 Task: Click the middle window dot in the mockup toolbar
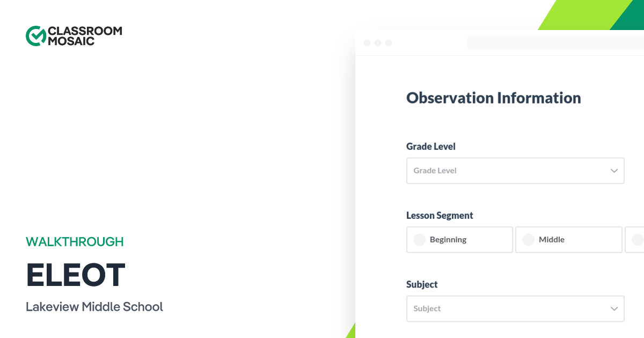(378, 42)
